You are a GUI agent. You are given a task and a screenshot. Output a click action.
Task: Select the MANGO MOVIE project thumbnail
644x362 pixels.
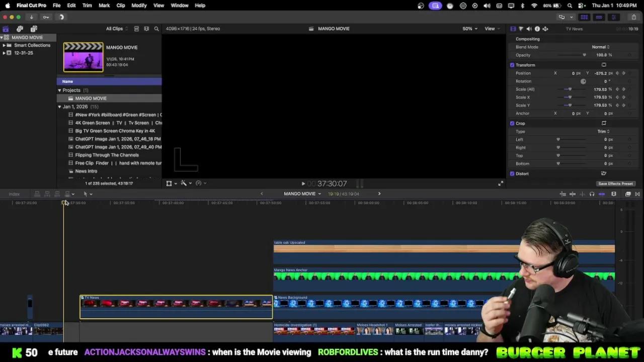pyautogui.click(x=83, y=57)
